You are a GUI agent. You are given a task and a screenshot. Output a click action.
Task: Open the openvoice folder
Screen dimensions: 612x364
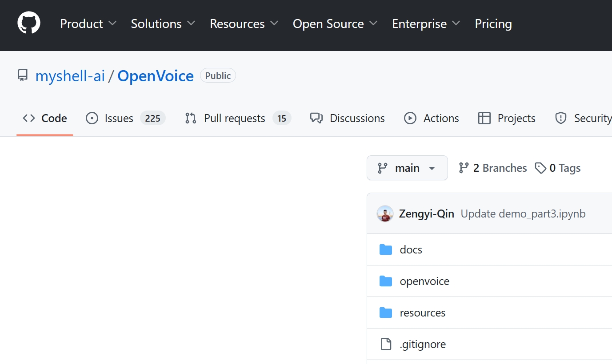pos(424,281)
